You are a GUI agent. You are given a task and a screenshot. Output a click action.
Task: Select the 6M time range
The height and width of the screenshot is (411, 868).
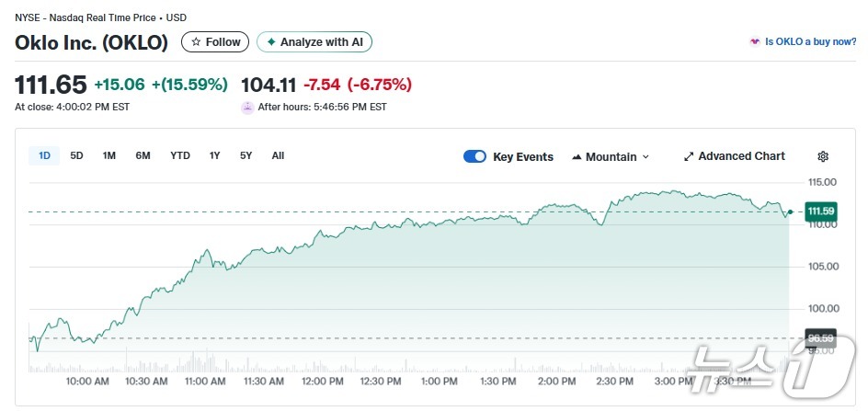click(x=143, y=156)
